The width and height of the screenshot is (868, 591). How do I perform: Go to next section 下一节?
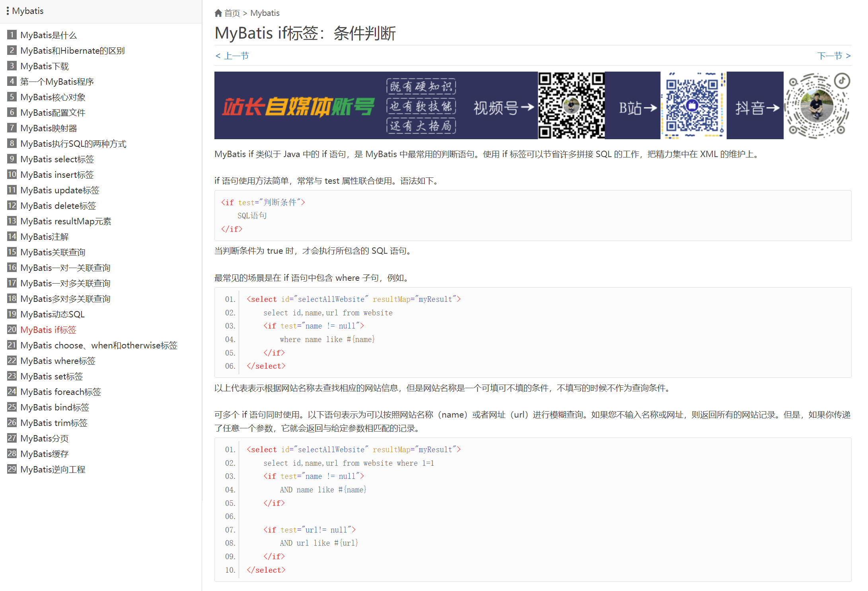(833, 56)
